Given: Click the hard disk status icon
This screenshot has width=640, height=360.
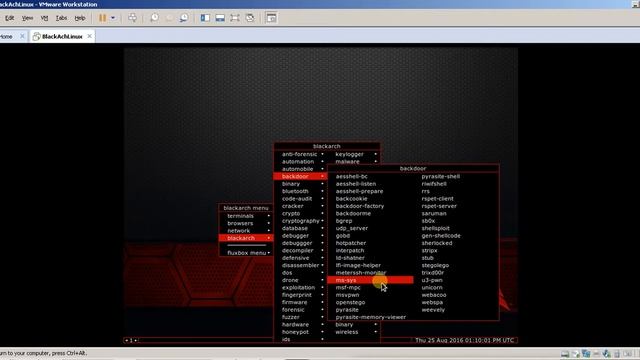Looking at the screenshot, I should coord(565,354).
